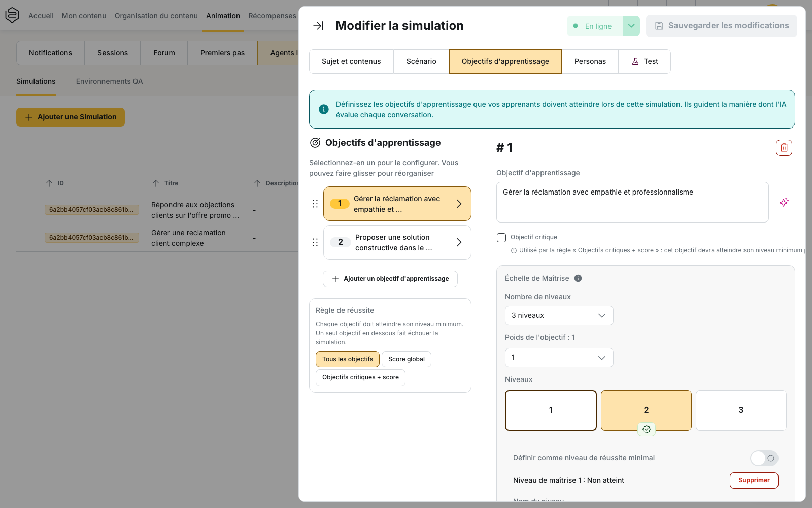The height and width of the screenshot is (508, 812).
Task: Click Ajouter une Simulation button
Action: [x=71, y=117]
